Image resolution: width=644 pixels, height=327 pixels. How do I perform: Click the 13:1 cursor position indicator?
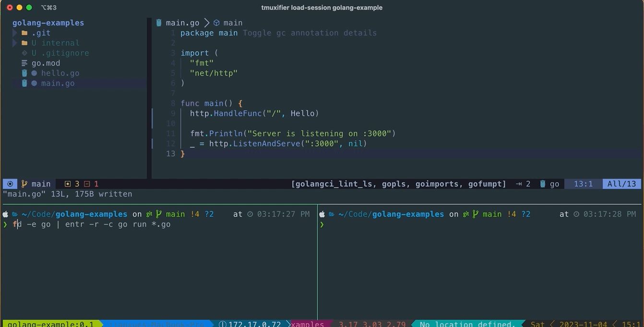583,184
